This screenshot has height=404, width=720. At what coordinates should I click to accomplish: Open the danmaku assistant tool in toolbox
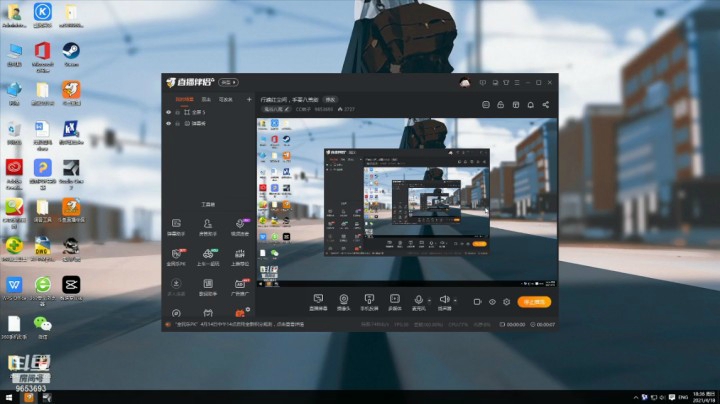pyautogui.click(x=176, y=227)
